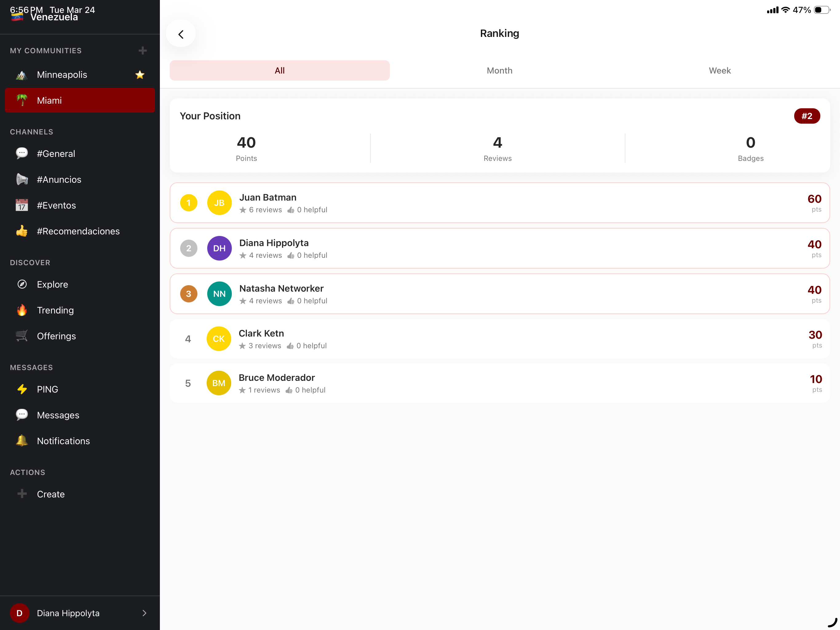Click the Wi-Fi status icon
840x630 pixels.
point(785,10)
